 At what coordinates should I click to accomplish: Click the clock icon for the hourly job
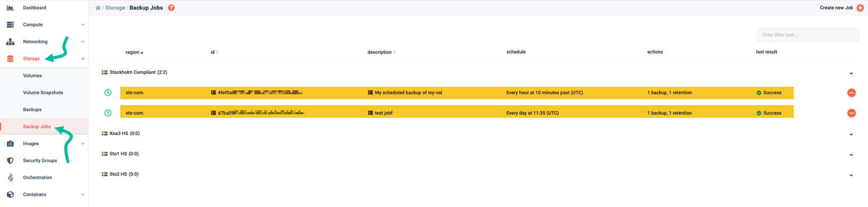click(108, 93)
